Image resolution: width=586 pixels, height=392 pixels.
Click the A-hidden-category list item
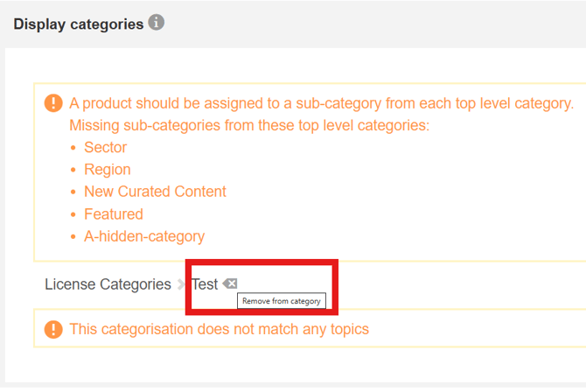coord(143,236)
